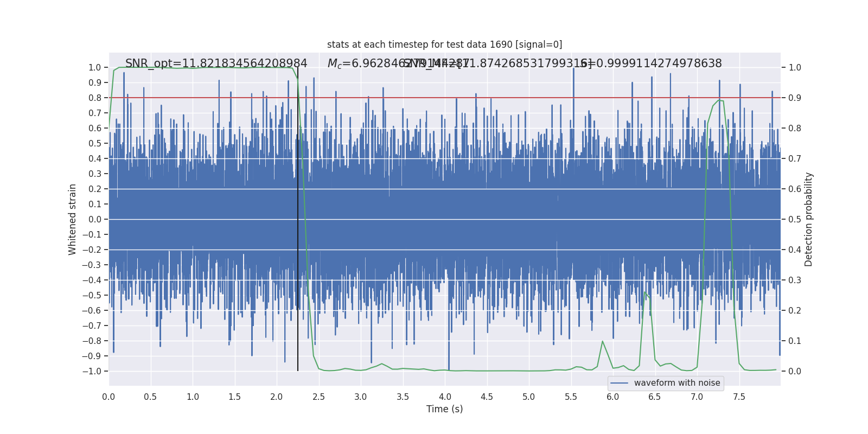Viewport: 868px width, 434px height.
Task: Click the right axis tick label 0.9
Action: pyautogui.click(x=795, y=98)
